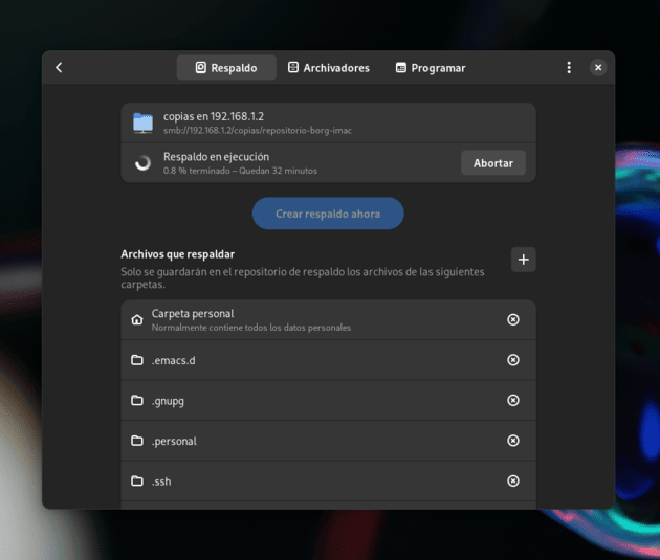Remove .gnupg from backup list
660x560 pixels.
pyautogui.click(x=513, y=400)
